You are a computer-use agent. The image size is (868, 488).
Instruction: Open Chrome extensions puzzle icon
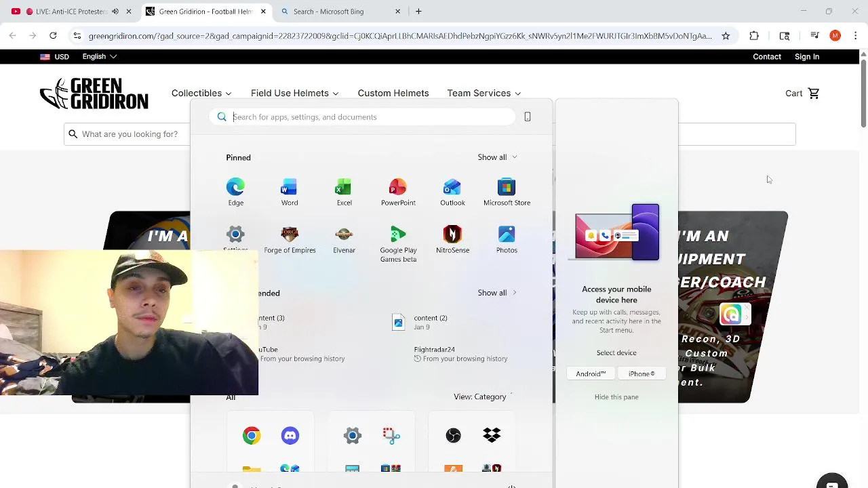click(754, 36)
